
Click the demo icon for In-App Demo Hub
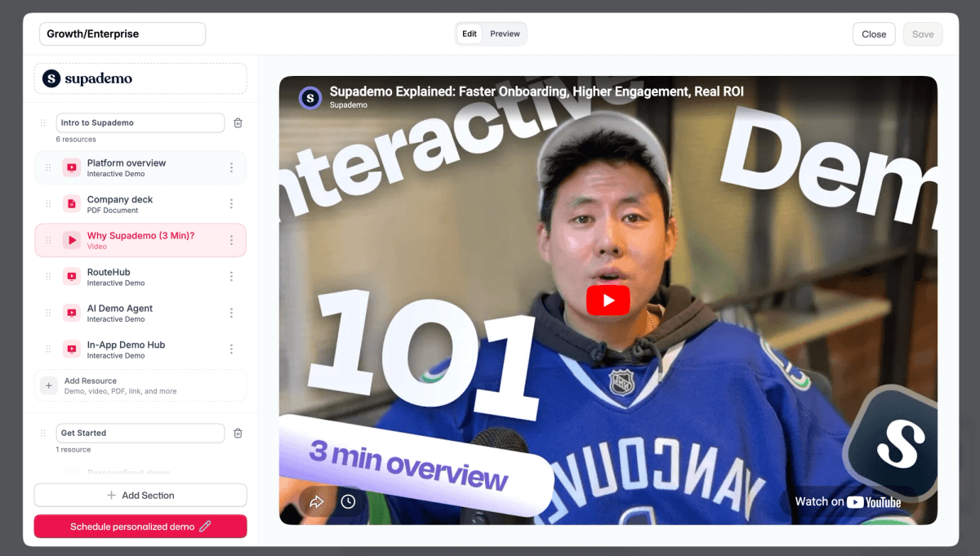(x=72, y=349)
